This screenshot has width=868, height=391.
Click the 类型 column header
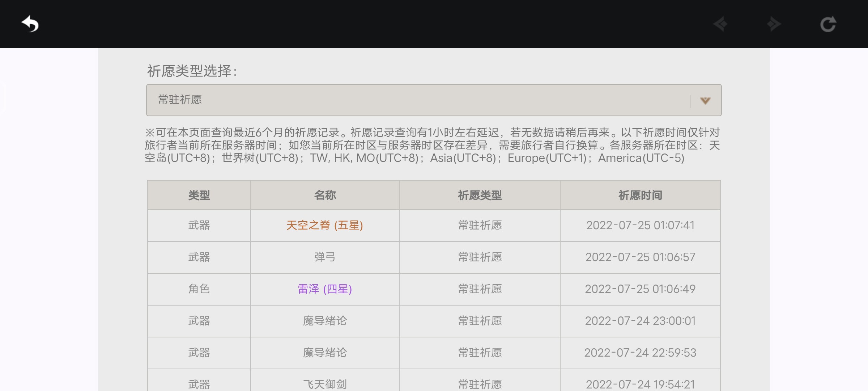(x=199, y=195)
